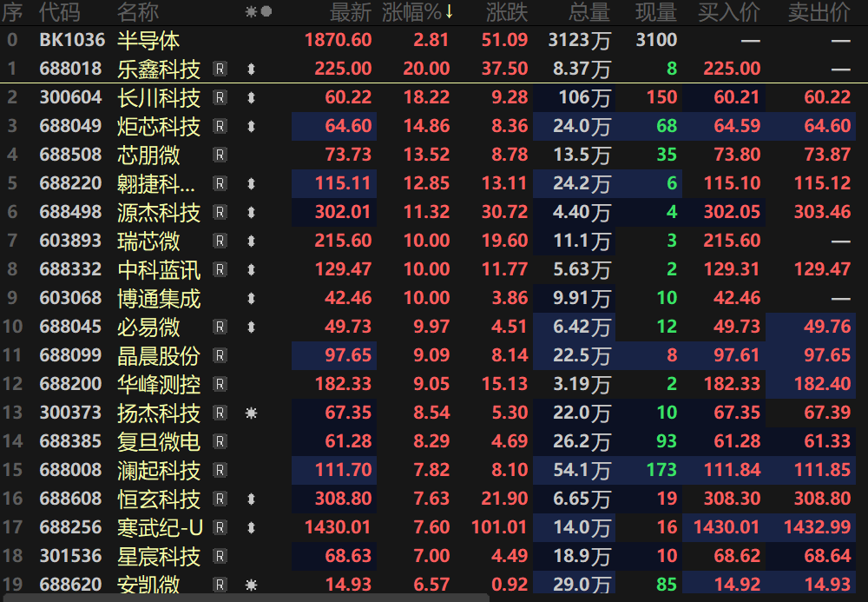Click latest price 302.01 of 源杰科技
Image resolution: width=868 pixels, height=602 pixels.
click(343, 212)
